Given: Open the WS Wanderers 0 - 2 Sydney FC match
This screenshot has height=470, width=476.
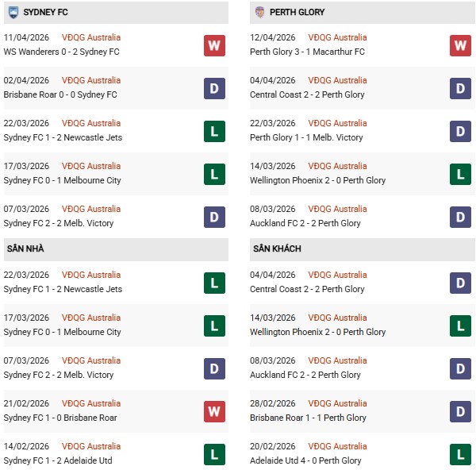Looking at the screenshot, I should (63, 52).
